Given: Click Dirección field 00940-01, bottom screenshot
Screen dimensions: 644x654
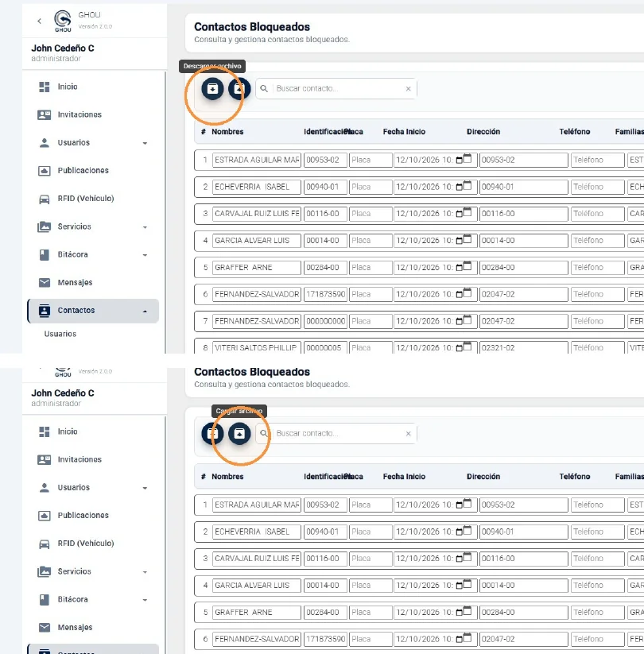Looking at the screenshot, I should (524, 532).
